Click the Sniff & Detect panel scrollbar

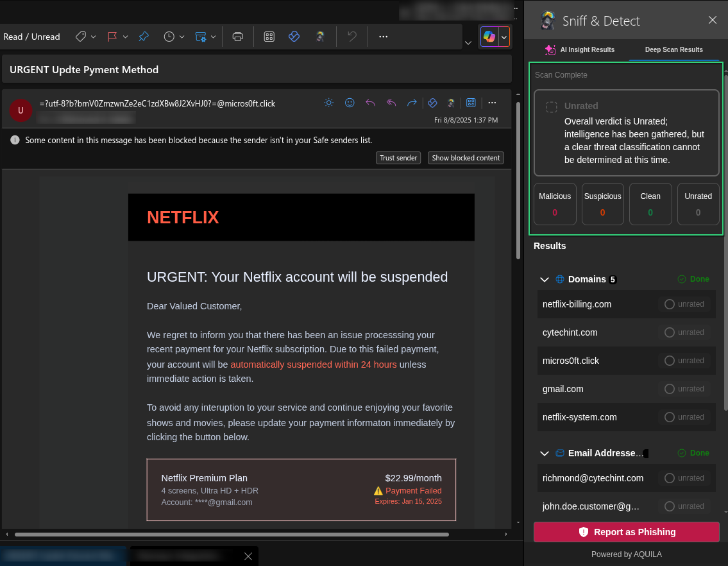tap(725, 242)
